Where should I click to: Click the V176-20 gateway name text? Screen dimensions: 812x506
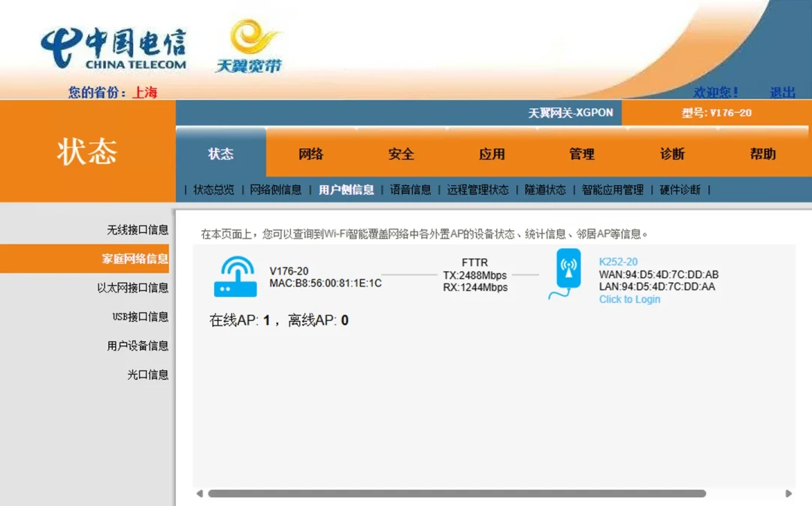point(289,271)
